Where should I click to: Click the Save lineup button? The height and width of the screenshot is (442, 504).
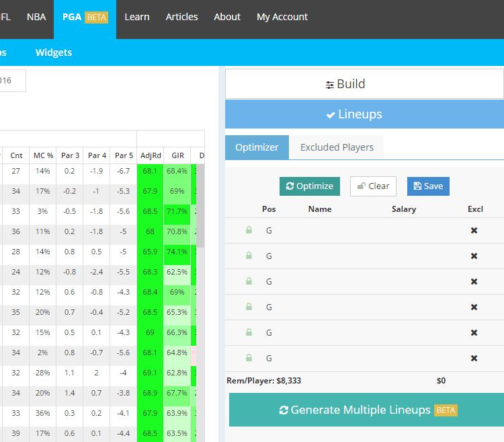click(x=428, y=186)
